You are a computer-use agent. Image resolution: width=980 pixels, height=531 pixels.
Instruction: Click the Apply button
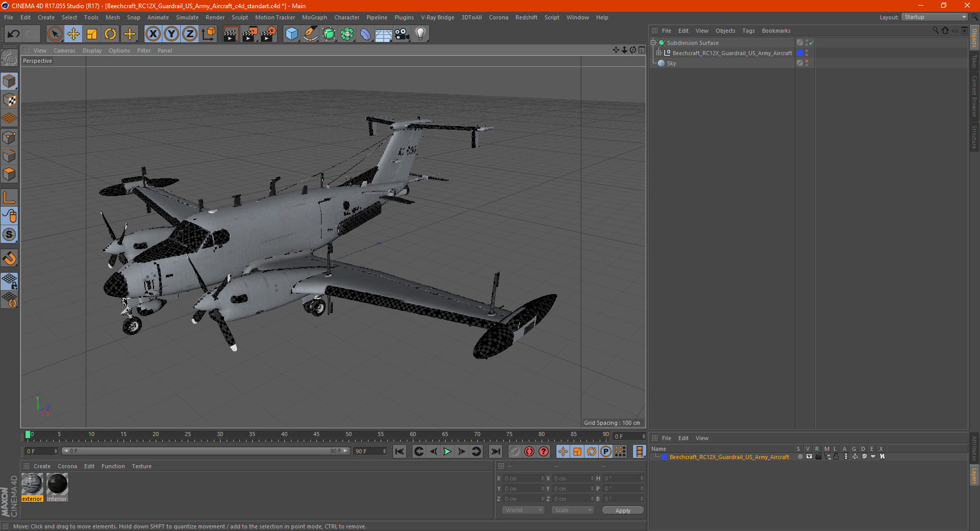pos(623,511)
